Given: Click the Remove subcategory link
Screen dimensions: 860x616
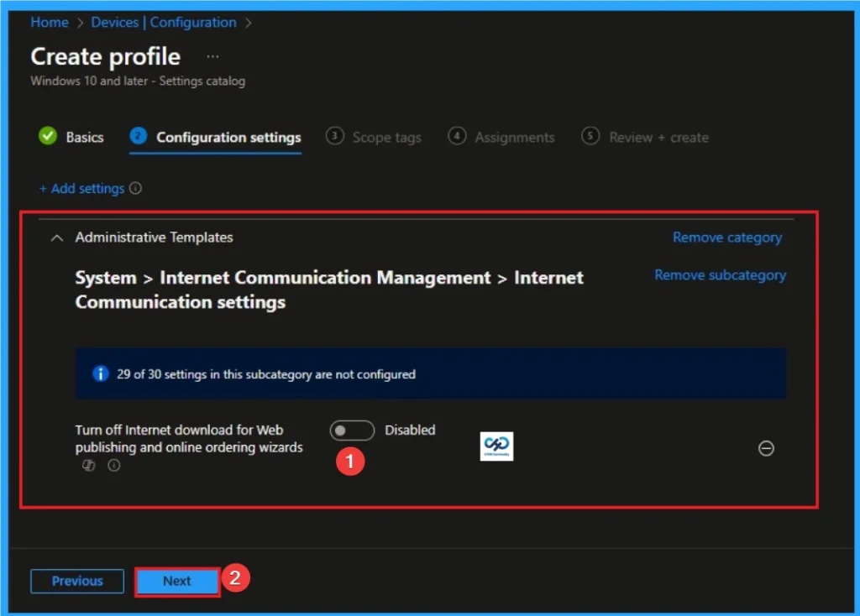Looking at the screenshot, I should pyautogui.click(x=720, y=274).
